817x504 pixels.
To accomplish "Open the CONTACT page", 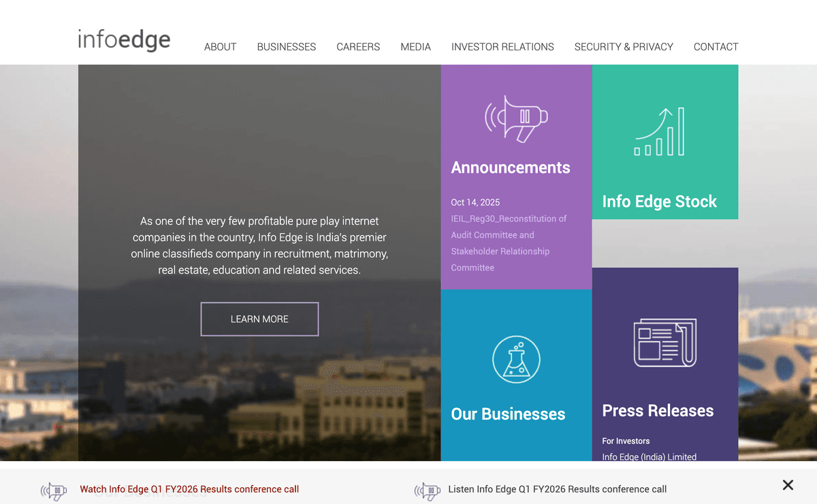I will [716, 46].
